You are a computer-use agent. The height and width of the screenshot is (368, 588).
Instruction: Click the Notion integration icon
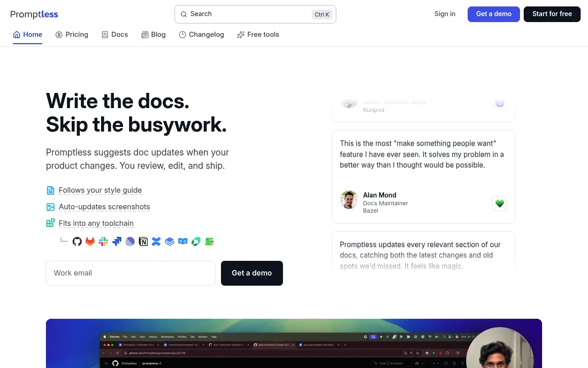pyautogui.click(x=143, y=241)
